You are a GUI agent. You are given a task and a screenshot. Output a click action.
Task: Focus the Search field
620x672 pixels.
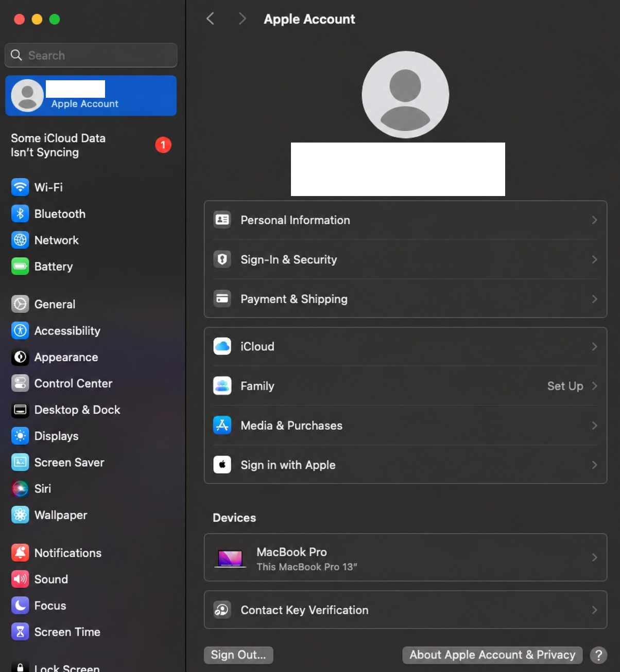click(91, 55)
